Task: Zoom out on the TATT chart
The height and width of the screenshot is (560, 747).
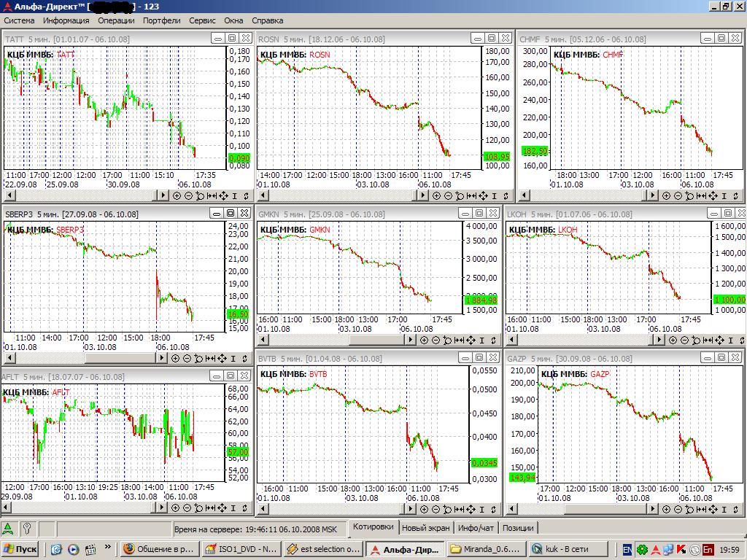Action: 188,195
